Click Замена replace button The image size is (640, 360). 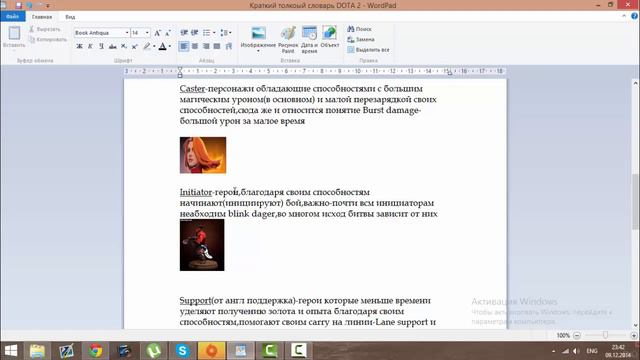point(361,40)
